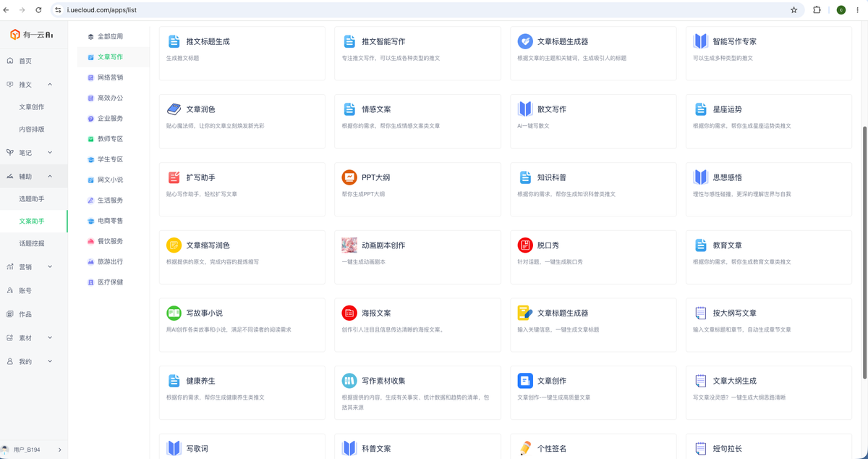Click the 情感文案 document icon
This screenshot has width=868, height=459.
[349, 109]
